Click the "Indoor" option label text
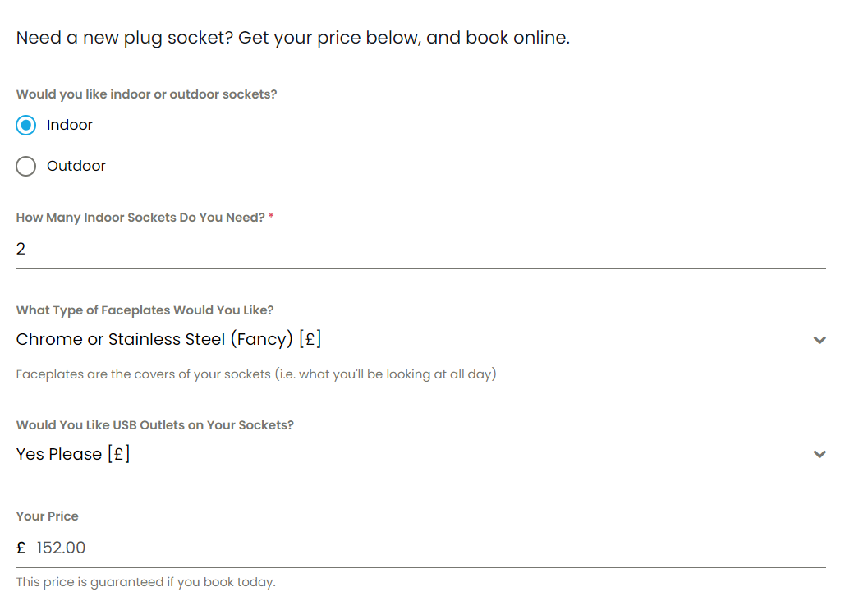The image size is (868, 601). tap(70, 126)
